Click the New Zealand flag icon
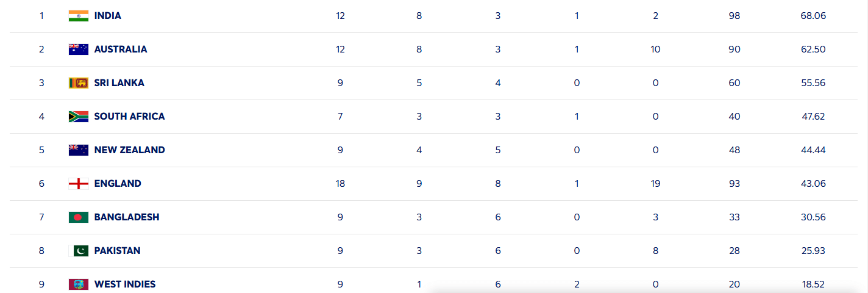 (x=79, y=150)
